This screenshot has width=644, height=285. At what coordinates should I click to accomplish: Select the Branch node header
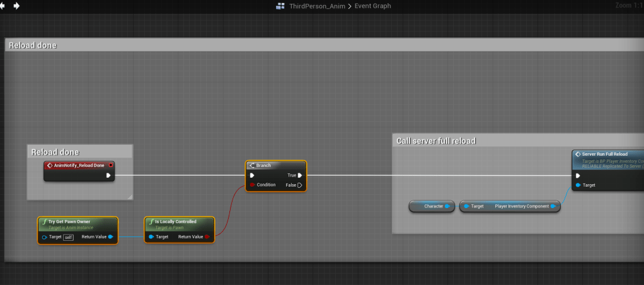tap(275, 165)
